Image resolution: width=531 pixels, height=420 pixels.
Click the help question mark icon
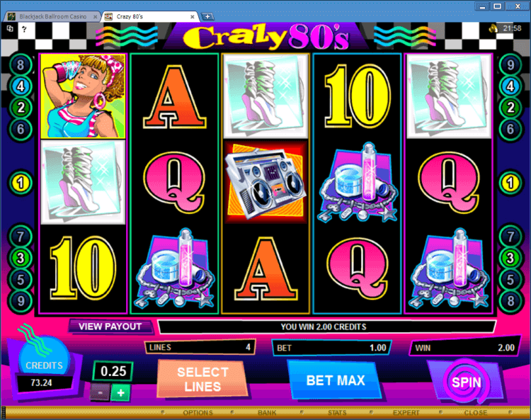24,29
